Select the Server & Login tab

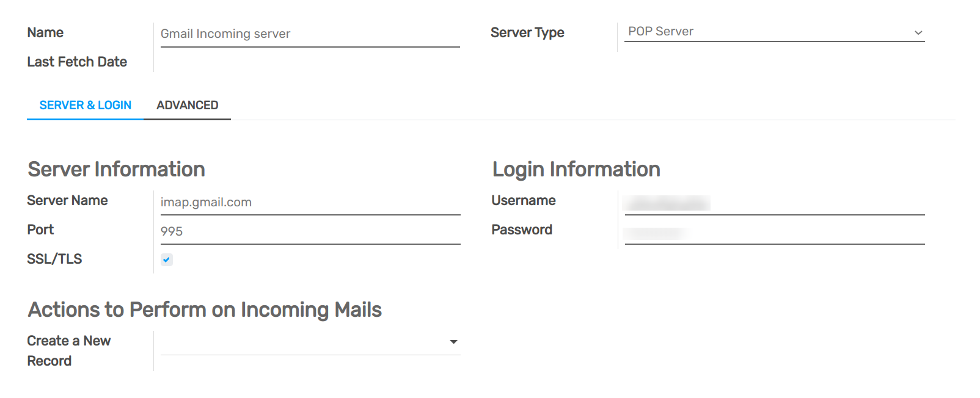(x=86, y=105)
